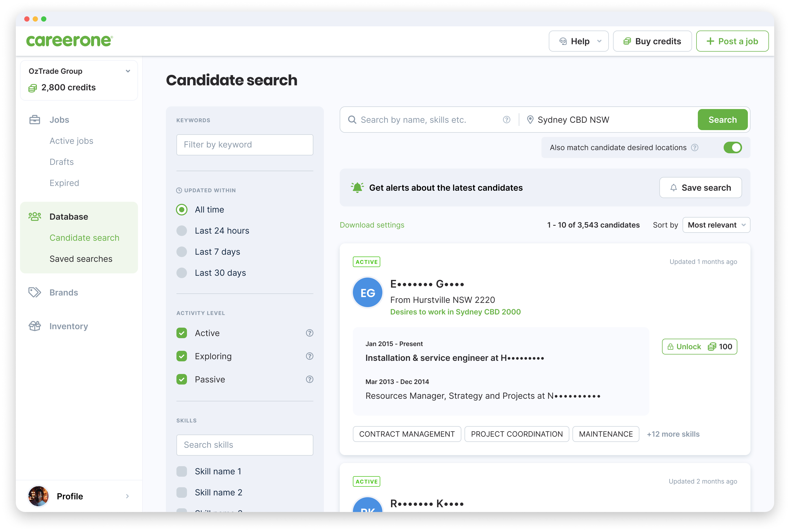Click question mark icon in search field
This screenshot has height=532, width=790.
506,120
